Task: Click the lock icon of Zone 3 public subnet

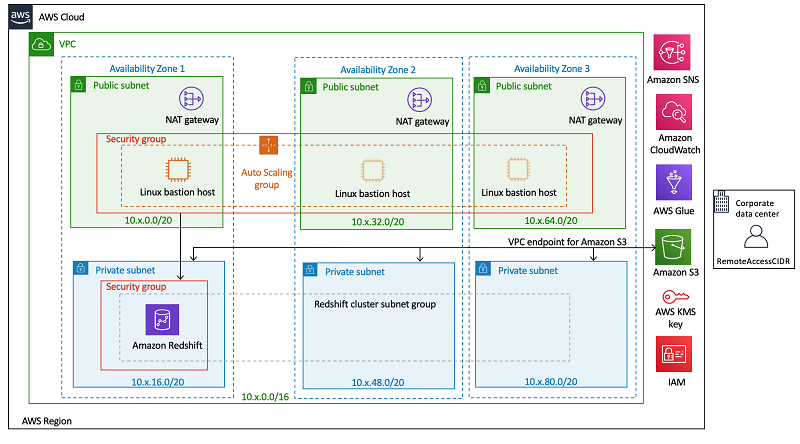Action: click(x=482, y=85)
